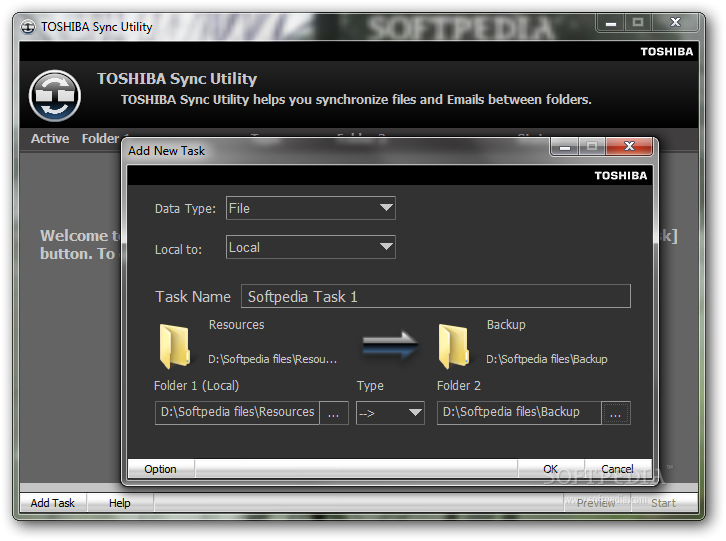Minimize the Add New Task dialog
Image resolution: width=726 pixels, height=541 pixels.
coord(564,146)
